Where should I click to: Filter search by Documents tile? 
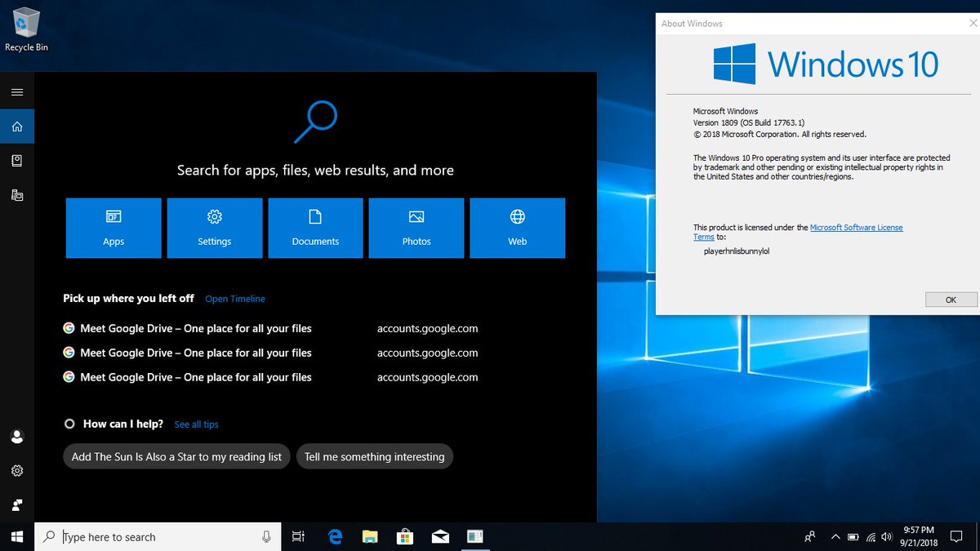(x=315, y=228)
